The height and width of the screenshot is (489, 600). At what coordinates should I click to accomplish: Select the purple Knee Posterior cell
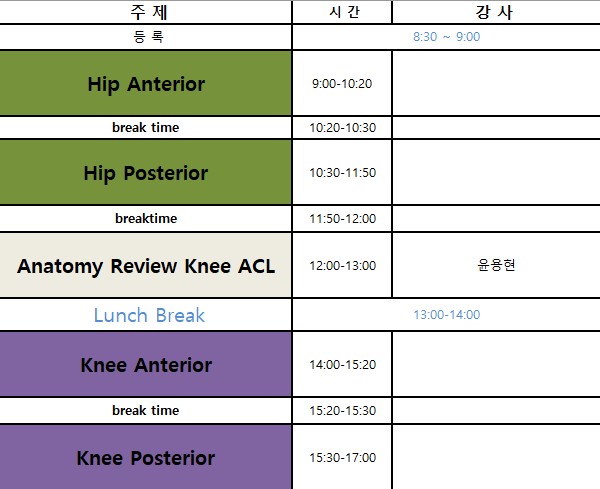point(146,458)
